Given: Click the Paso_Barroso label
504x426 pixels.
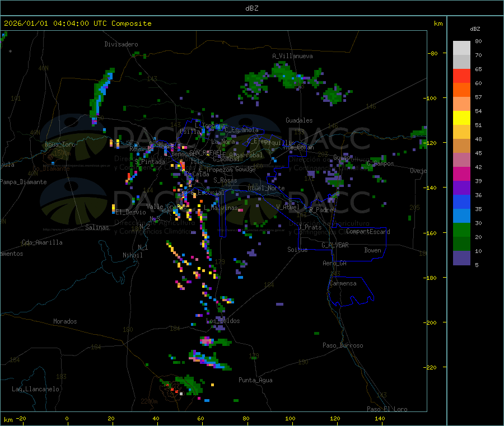Looking at the screenshot, I should 343,345.
